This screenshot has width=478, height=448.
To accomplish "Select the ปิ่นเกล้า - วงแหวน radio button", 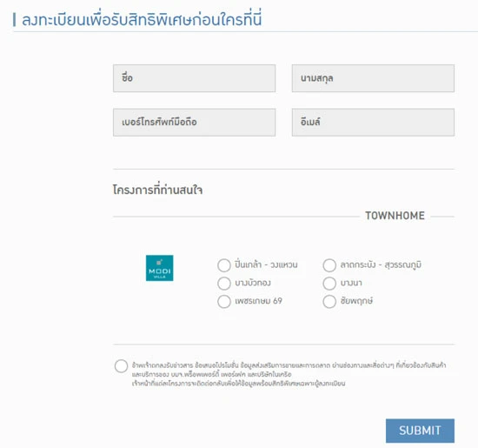I will [x=224, y=265].
